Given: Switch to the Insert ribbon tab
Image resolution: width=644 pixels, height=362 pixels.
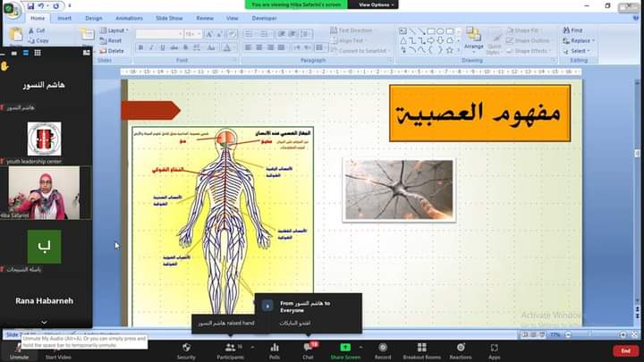Looking at the screenshot, I should point(65,18).
